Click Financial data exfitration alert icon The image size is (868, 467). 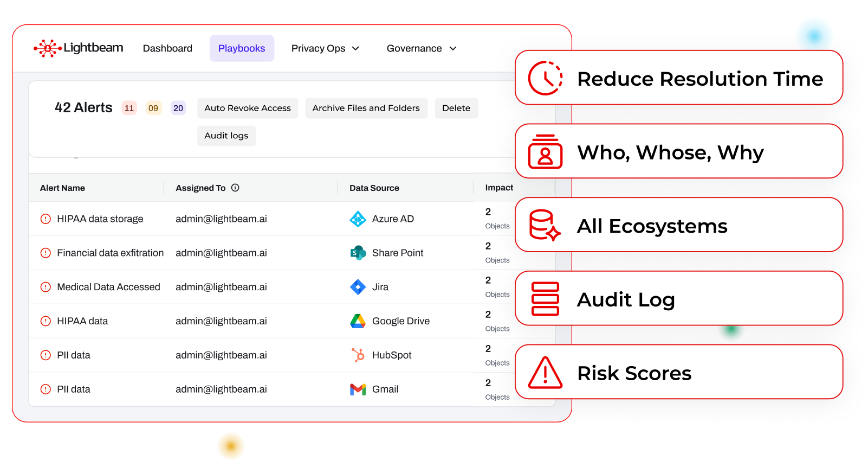46,253
